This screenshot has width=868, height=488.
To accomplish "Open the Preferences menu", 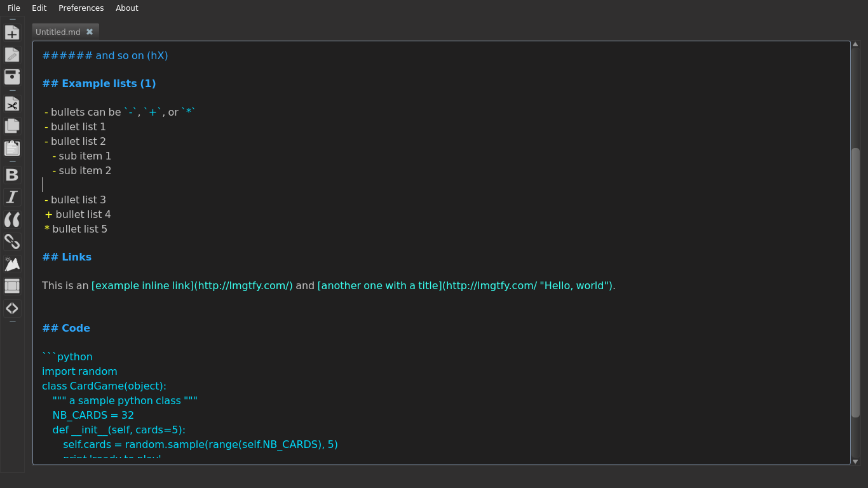I will pos(81,8).
